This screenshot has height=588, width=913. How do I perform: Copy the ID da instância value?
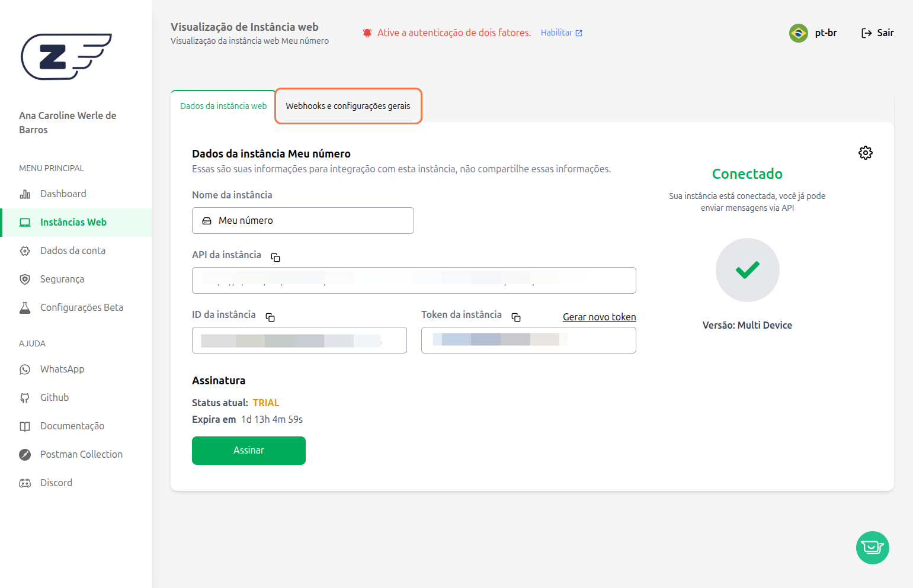coord(270,317)
